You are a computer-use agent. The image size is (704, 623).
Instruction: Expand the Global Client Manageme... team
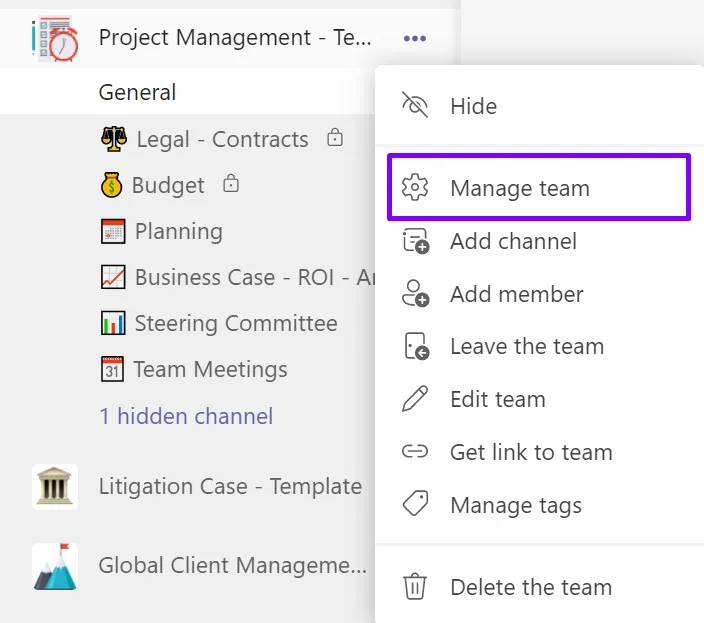point(233,566)
